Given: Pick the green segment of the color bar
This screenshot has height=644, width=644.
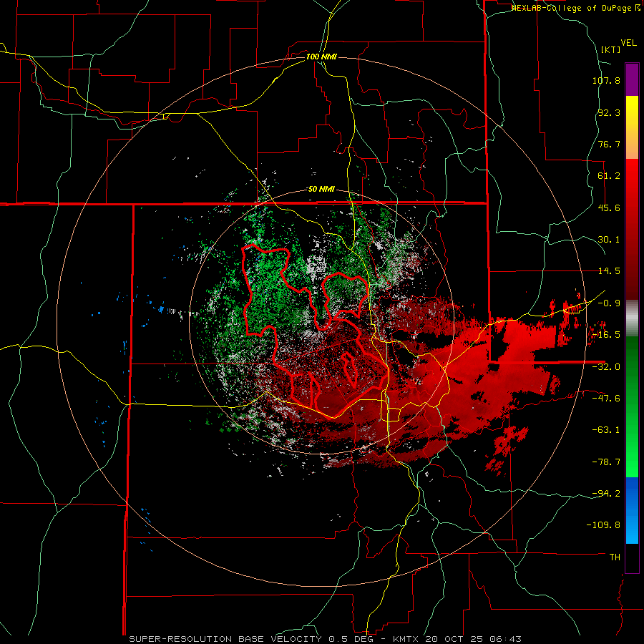Looking at the screenshot, I should tap(632, 406).
